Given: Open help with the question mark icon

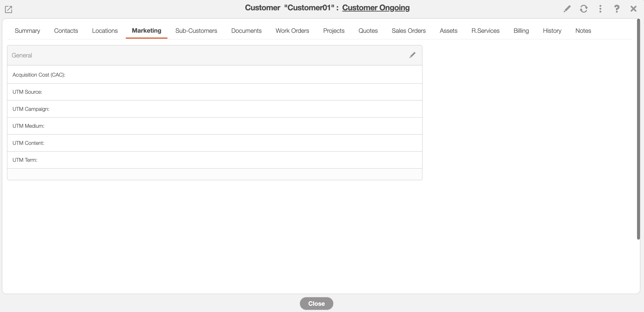Looking at the screenshot, I should tap(617, 9).
